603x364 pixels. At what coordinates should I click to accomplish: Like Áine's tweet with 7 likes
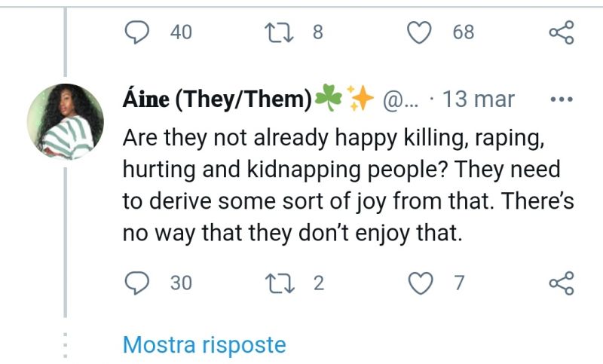[421, 283]
